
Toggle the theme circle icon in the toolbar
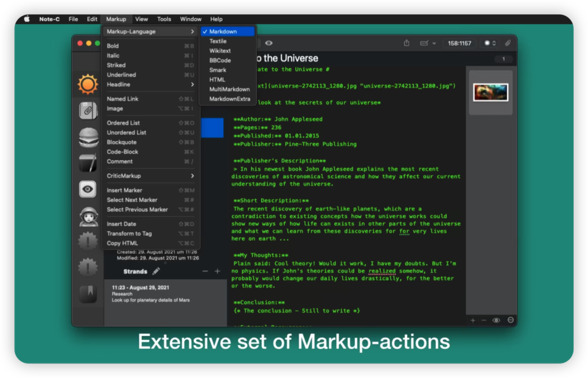pyautogui.click(x=486, y=43)
